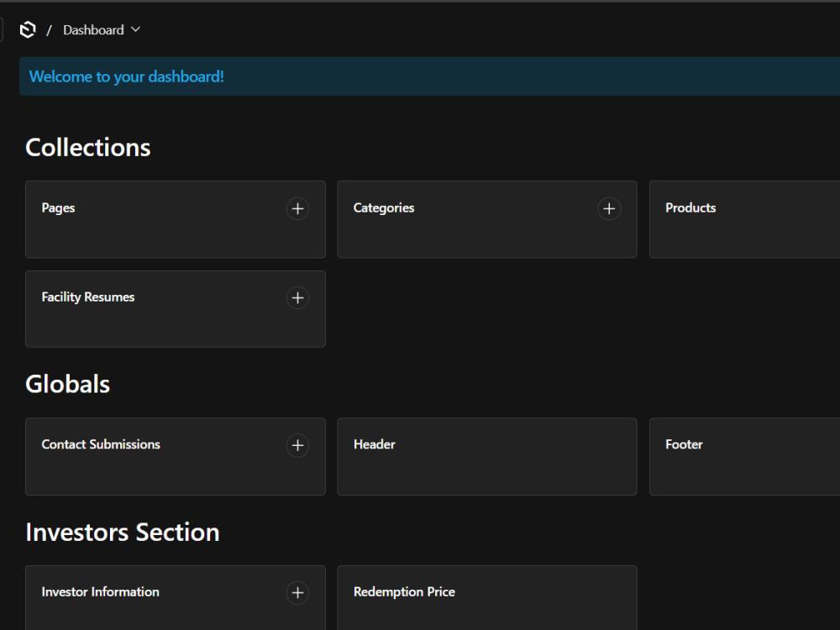Open the Pages collection card

(x=176, y=219)
